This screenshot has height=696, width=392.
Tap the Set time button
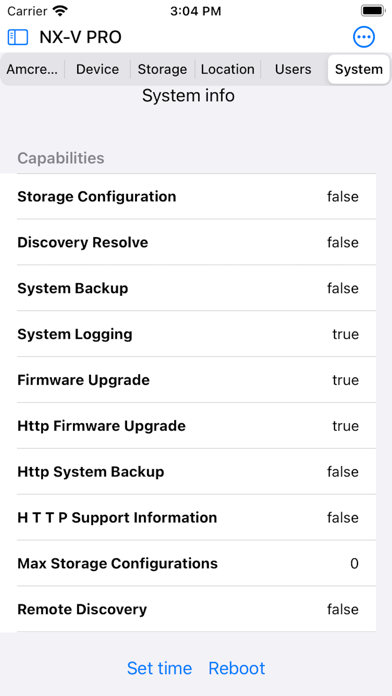(x=159, y=668)
